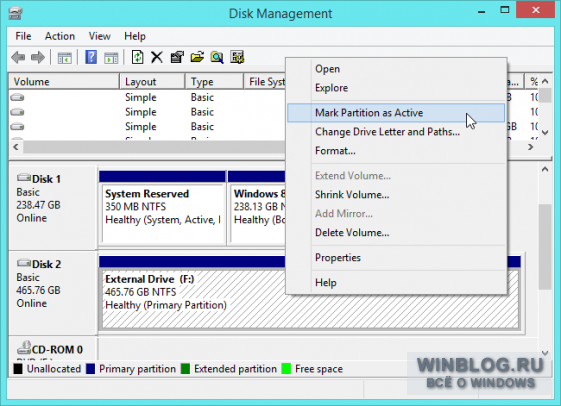Choose Open in the context menu

coord(396,69)
